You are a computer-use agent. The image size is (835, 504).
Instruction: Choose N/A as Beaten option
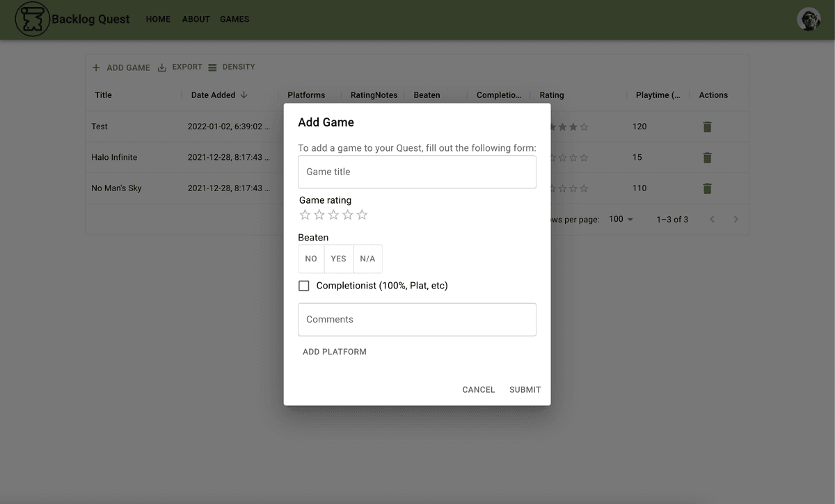[367, 258]
